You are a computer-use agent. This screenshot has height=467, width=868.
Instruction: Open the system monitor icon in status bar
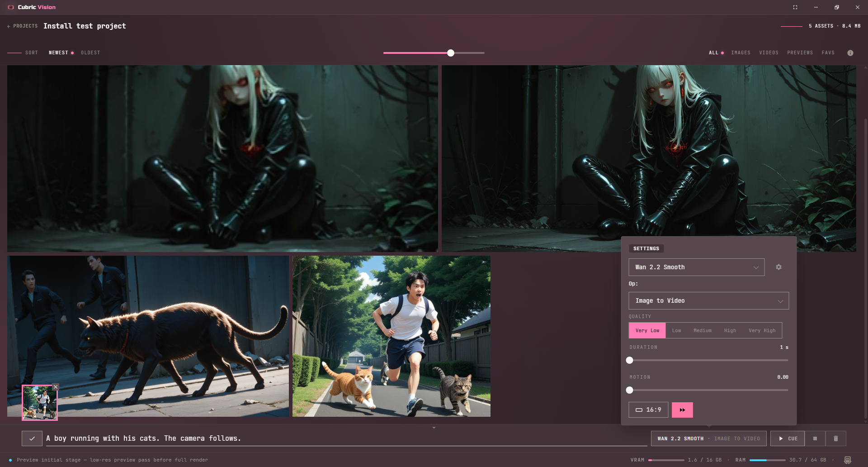pyautogui.click(x=848, y=460)
